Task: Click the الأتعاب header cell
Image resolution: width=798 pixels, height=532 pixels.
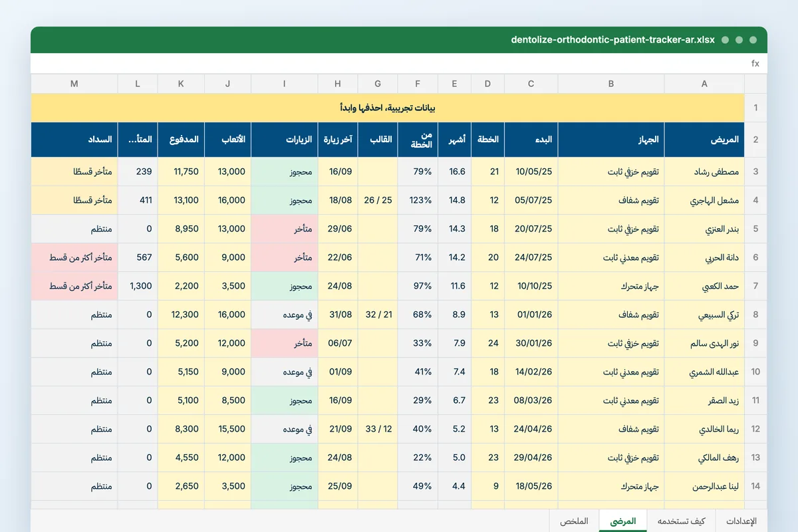Action: [228, 140]
